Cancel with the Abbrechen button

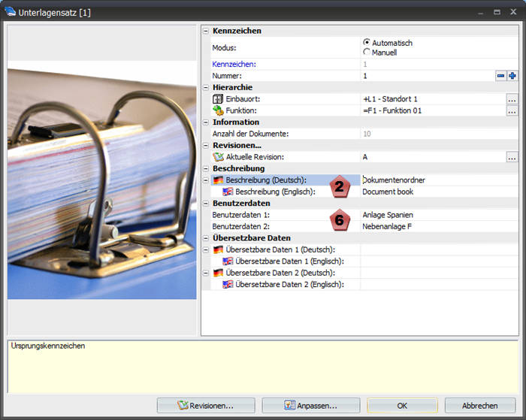pos(480,406)
